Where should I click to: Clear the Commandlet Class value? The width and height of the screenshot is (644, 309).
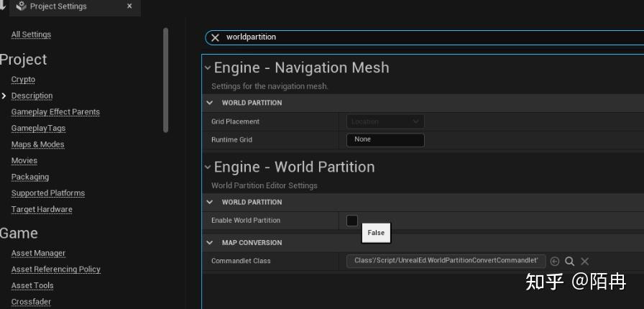pyautogui.click(x=584, y=262)
